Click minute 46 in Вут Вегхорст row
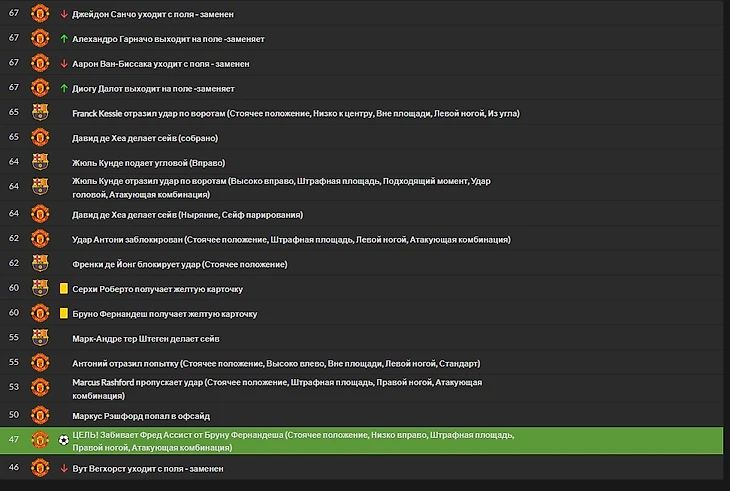 (14, 467)
